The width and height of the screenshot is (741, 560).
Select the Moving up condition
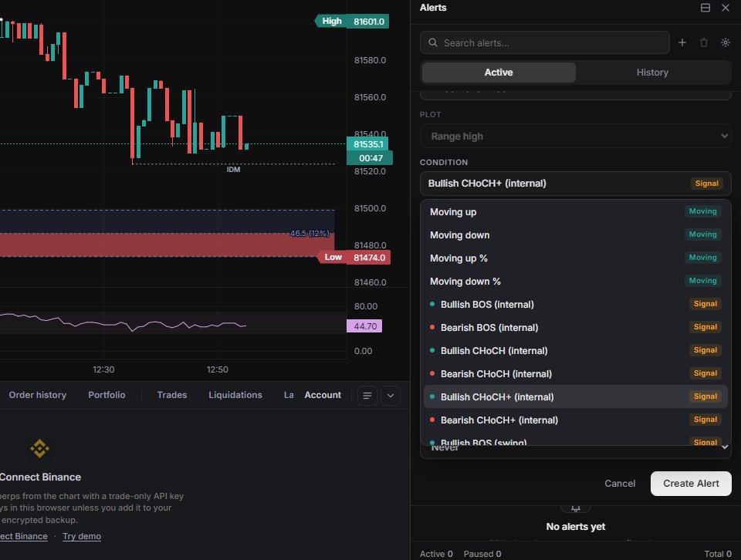[x=576, y=212]
